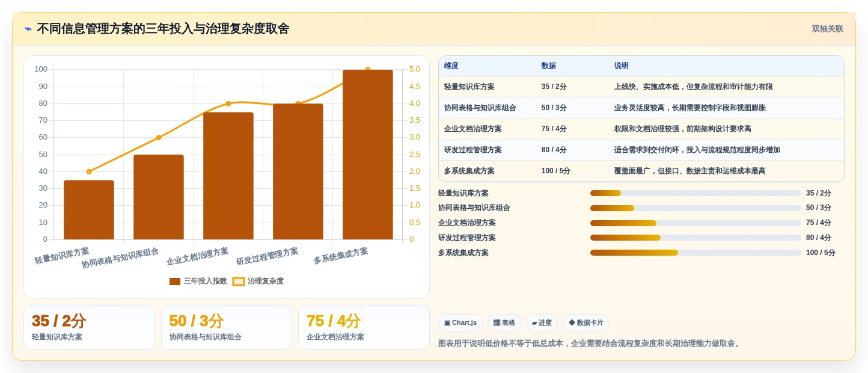Viewport: 868px width, 373px height.
Task: Click the 表格 tag chip
Action: 504,323
